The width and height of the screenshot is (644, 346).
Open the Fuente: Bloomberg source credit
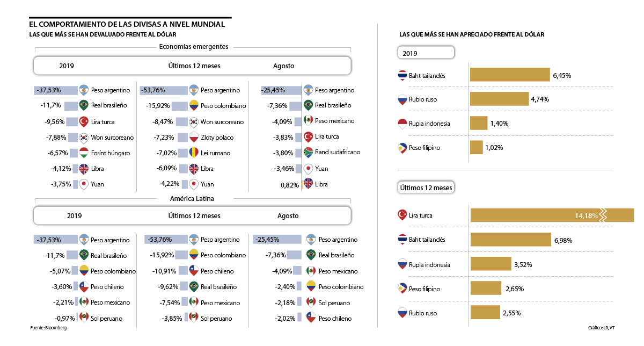pyautogui.click(x=48, y=328)
